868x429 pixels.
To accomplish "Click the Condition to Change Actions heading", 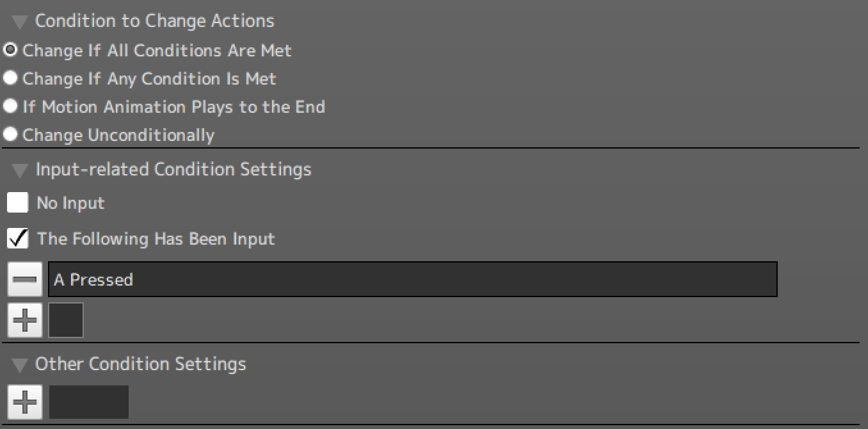I will (x=154, y=20).
